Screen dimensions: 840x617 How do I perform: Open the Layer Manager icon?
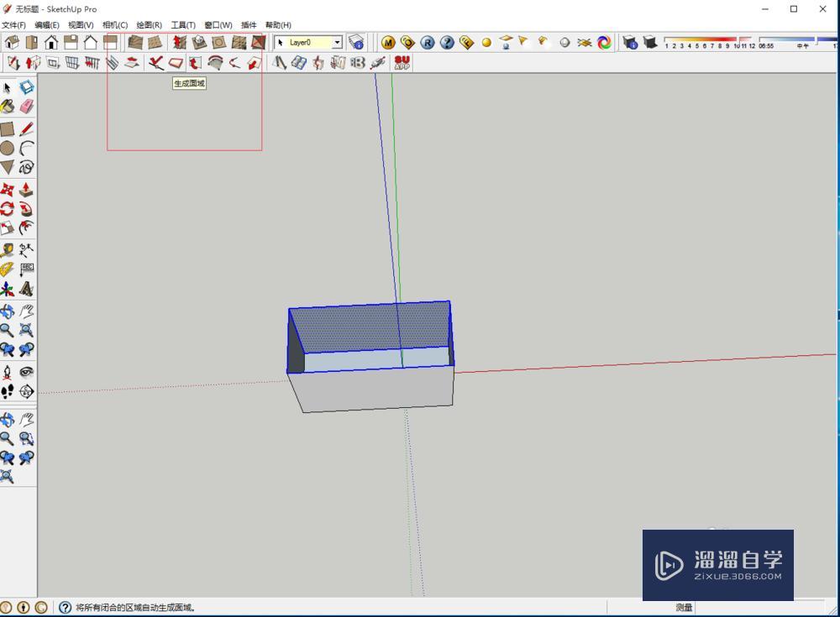point(356,42)
